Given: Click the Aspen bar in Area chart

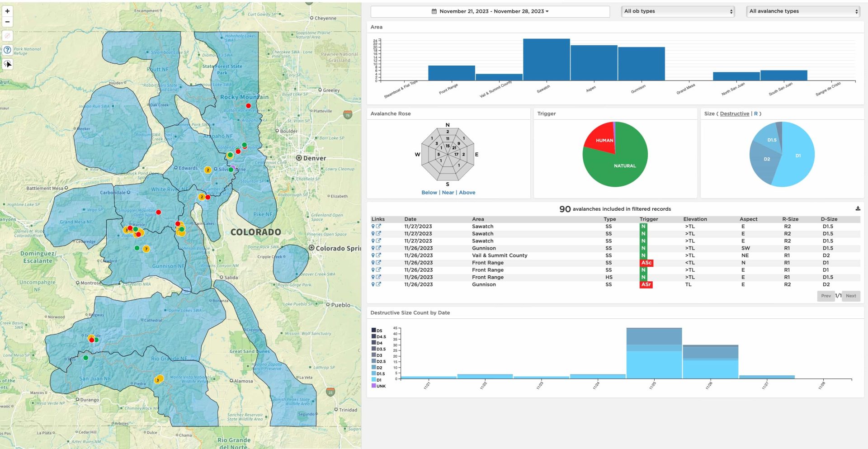Looking at the screenshot, I should pyautogui.click(x=594, y=63).
